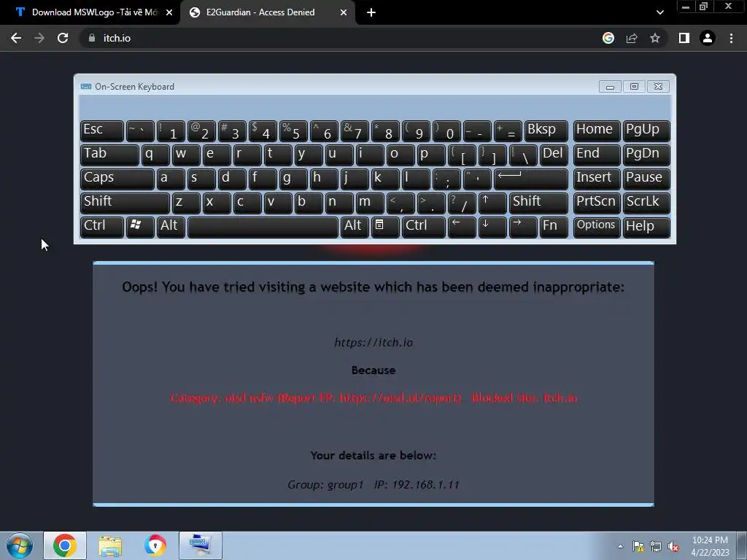Click the Enter key arrow

pyautogui.click(x=531, y=179)
